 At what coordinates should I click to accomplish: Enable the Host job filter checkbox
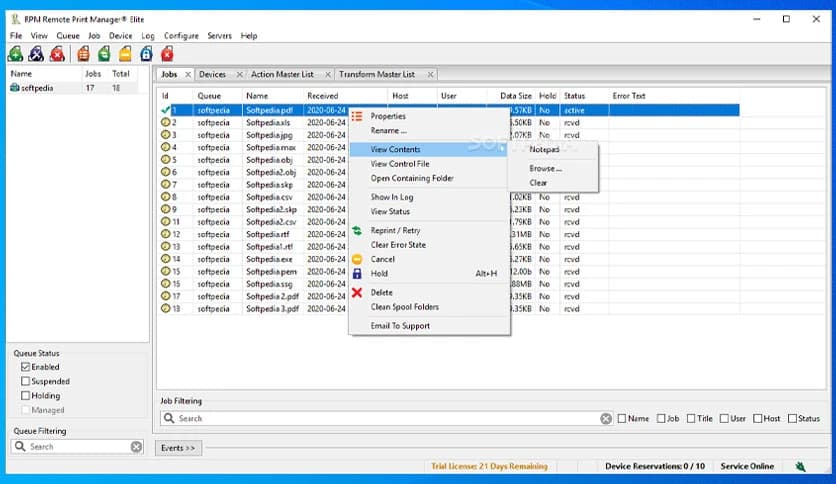[x=758, y=418]
